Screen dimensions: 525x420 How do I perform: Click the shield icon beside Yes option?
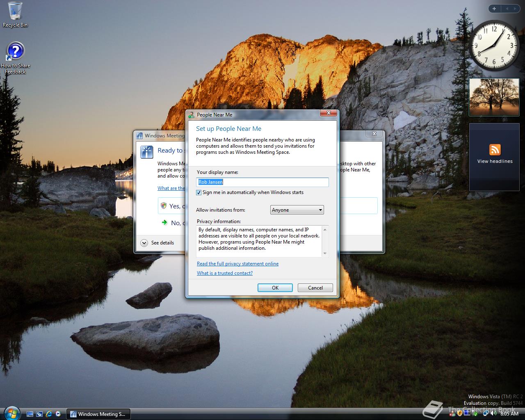click(164, 205)
